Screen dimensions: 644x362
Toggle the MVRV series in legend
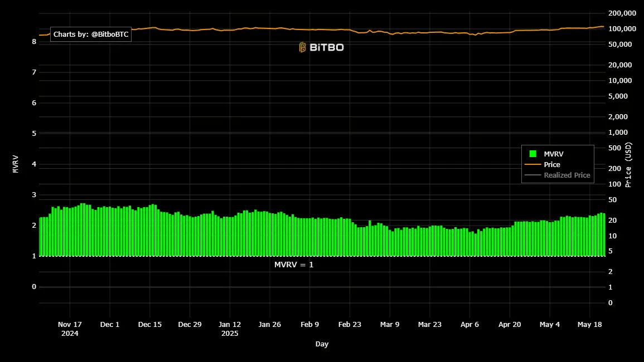[553, 154]
